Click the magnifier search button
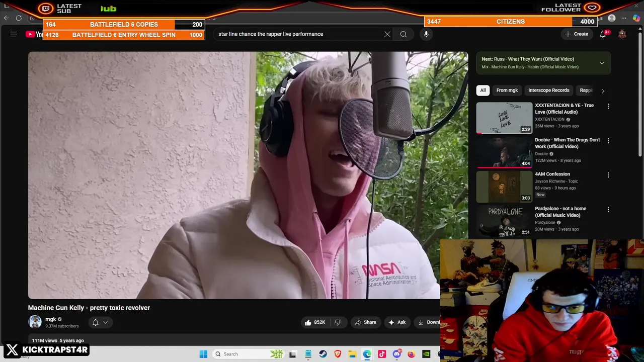This screenshot has height=362, width=644. pyautogui.click(x=404, y=34)
